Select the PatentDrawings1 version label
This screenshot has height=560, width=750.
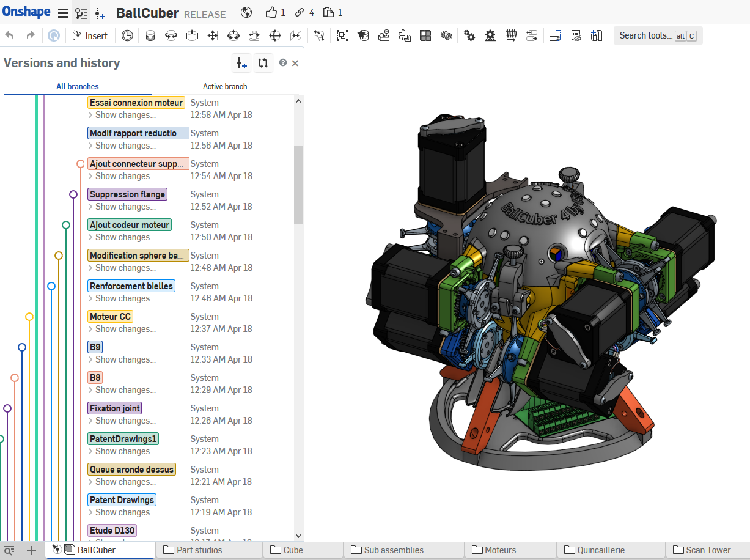[123, 439]
